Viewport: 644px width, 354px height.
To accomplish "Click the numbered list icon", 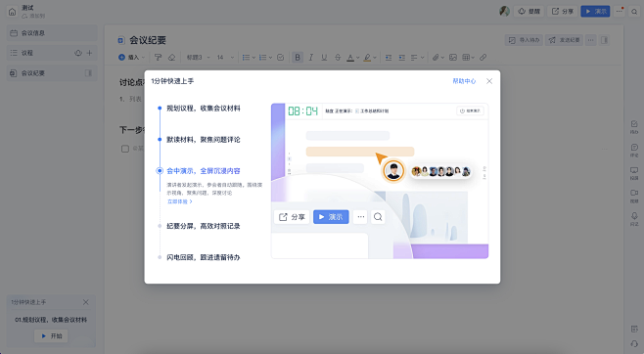I will click(x=262, y=58).
